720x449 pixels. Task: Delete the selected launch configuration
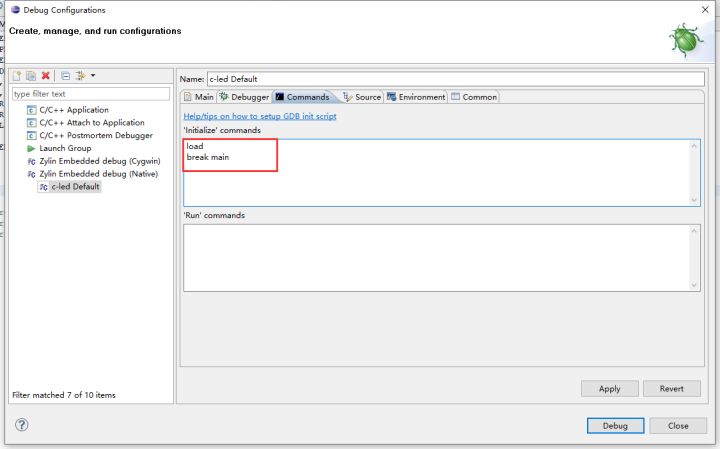point(45,76)
